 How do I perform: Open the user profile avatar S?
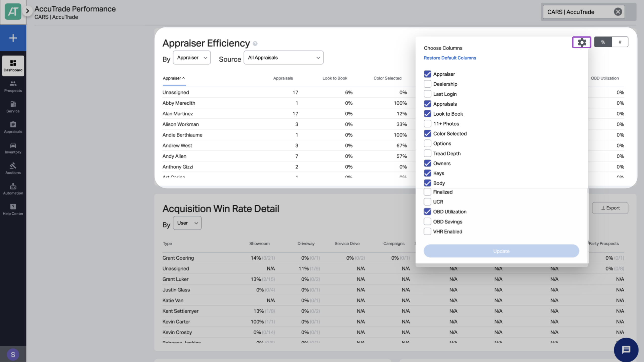[x=13, y=354]
